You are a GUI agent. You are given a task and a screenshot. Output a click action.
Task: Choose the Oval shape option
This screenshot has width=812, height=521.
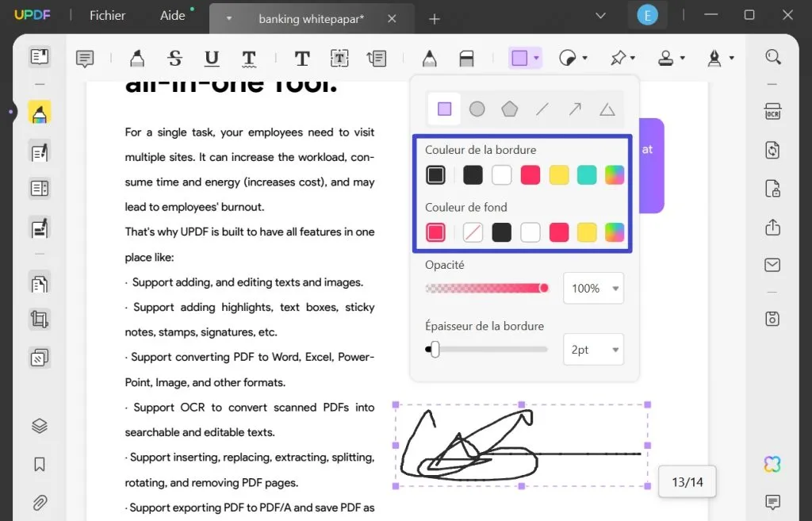pyautogui.click(x=477, y=109)
